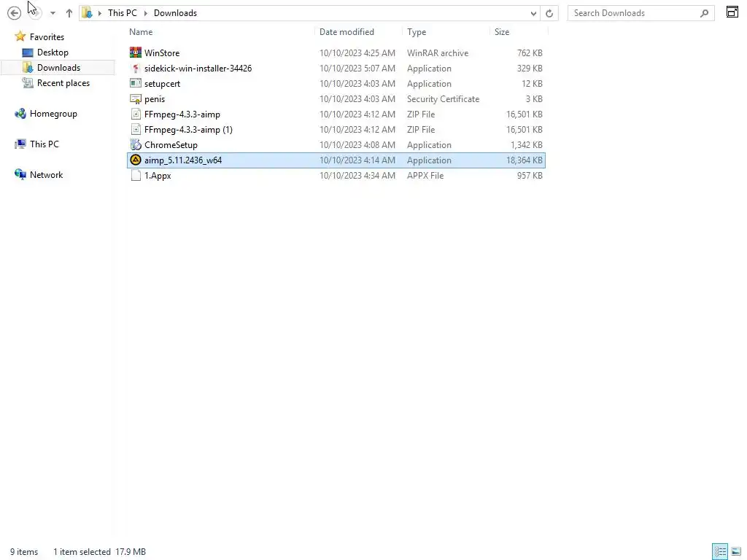Sort files by Size column header

tap(502, 32)
